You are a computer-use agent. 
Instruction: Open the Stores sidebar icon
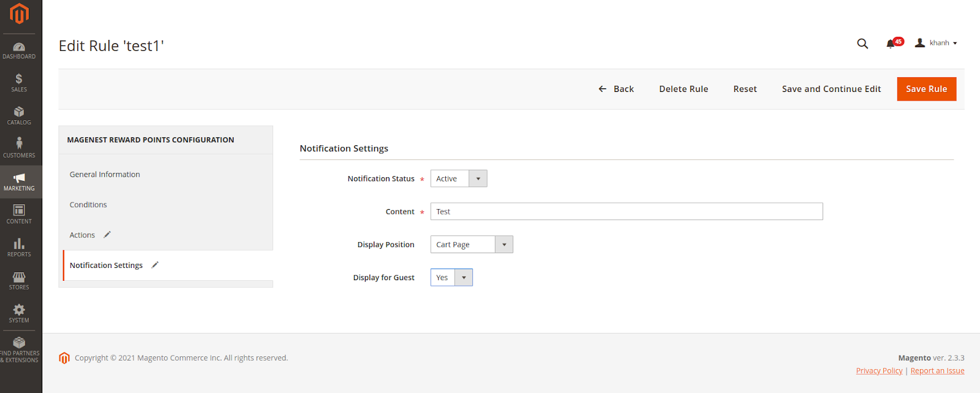[x=19, y=281]
